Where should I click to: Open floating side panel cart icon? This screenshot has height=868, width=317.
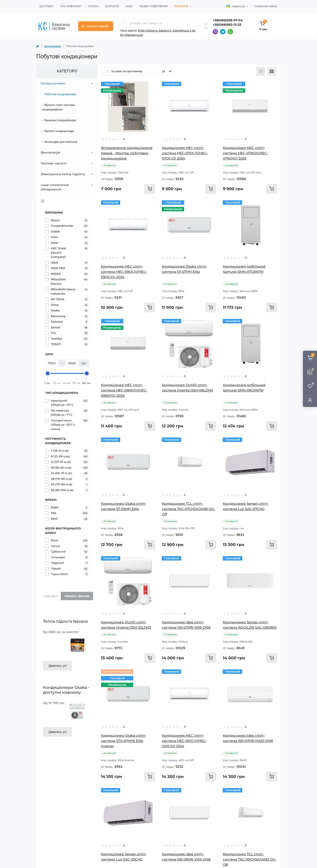tap(310, 358)
